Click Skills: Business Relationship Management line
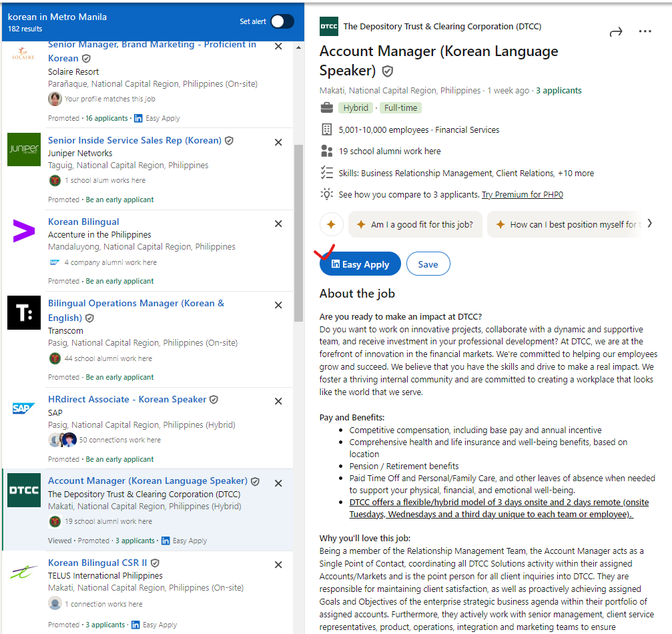The height and width of the screenshot is (634, 672). [x=466, y=173]
